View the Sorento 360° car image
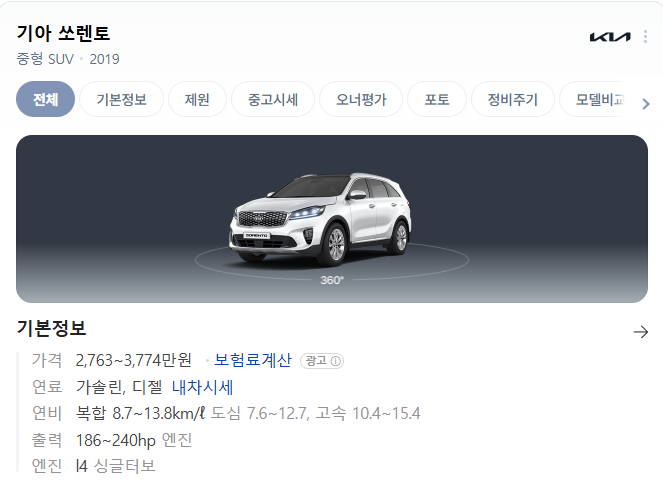 click(x=332, y=219)
